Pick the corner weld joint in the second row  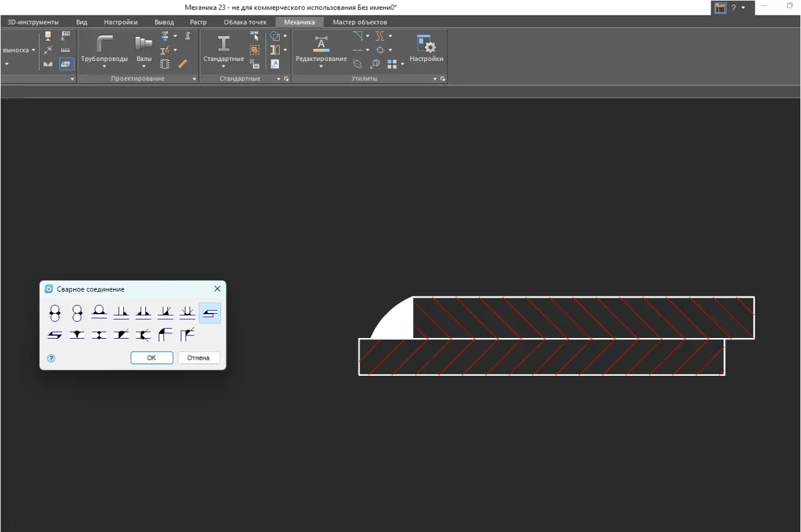point(165,334)
